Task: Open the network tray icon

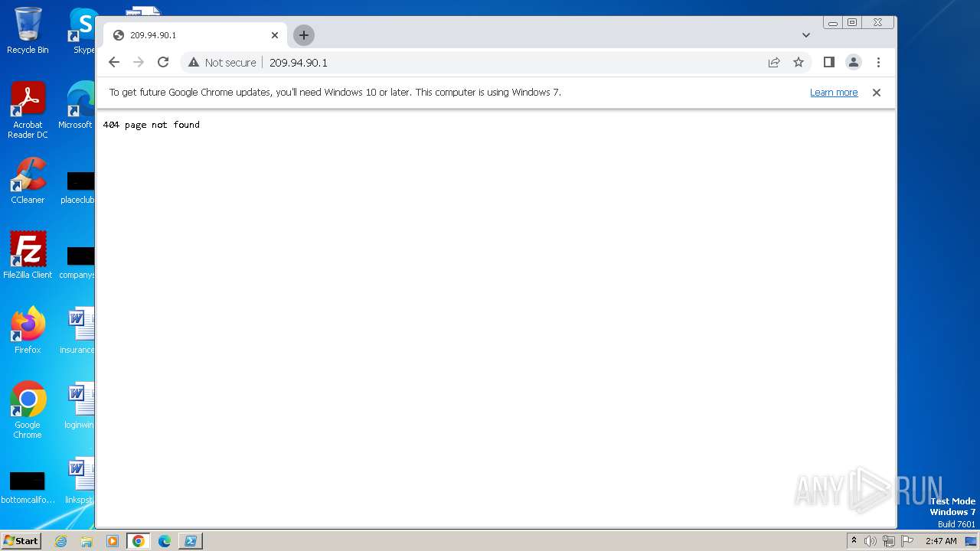Action: [x=889, y=541]
